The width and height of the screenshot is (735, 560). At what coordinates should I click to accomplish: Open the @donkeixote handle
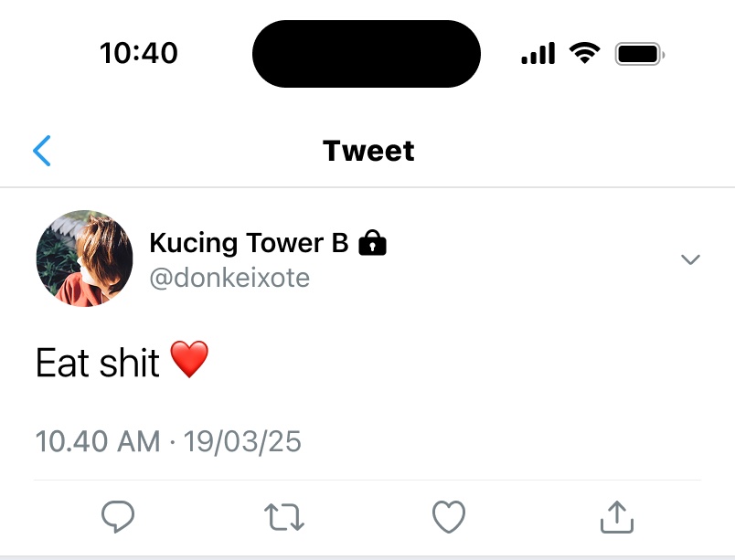[x=229, y=278]
